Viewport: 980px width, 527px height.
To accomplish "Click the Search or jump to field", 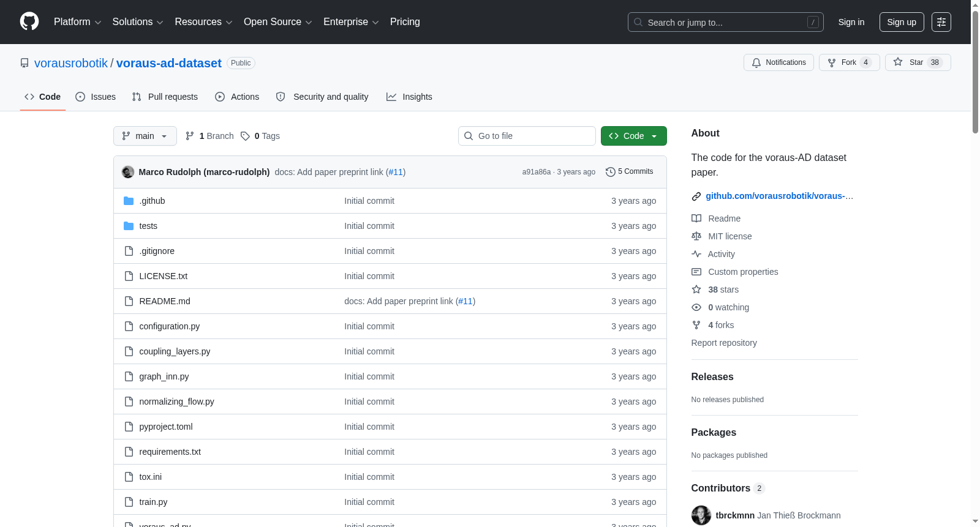I will pyautogui.click(x=726, y=22).
